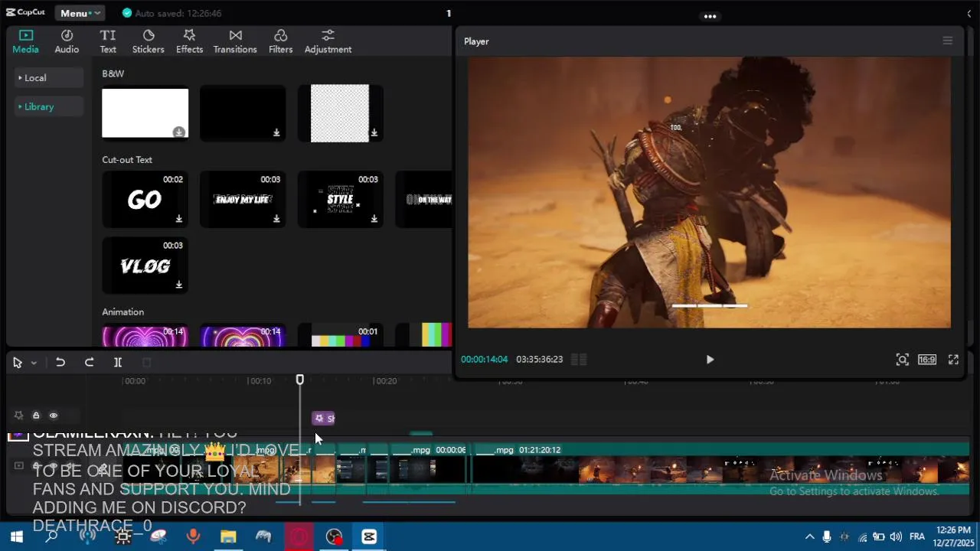Expand the pointer tool mode dropdown
Image resolution: width=980 pixels, height=551 pixels.
click(x=34, y=363)
